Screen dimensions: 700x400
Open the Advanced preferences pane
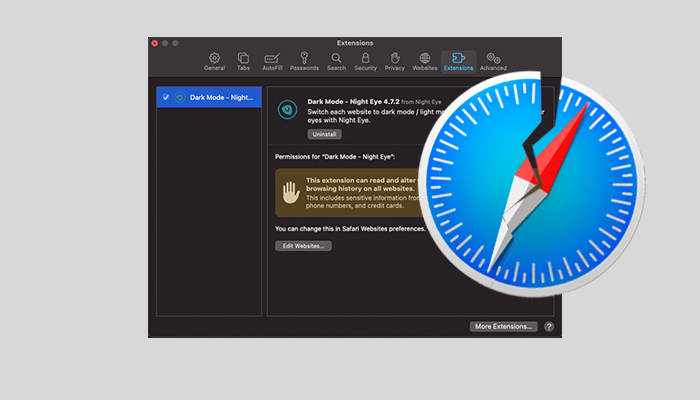[493, 62]
